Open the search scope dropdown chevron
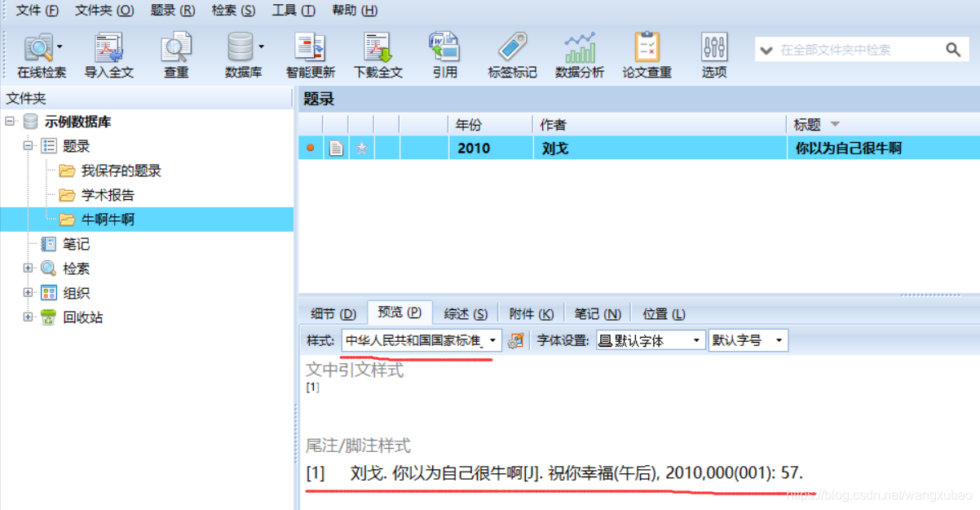Image resolution: width=980 pixels, height=510 pixels. [x=766, y=51]
